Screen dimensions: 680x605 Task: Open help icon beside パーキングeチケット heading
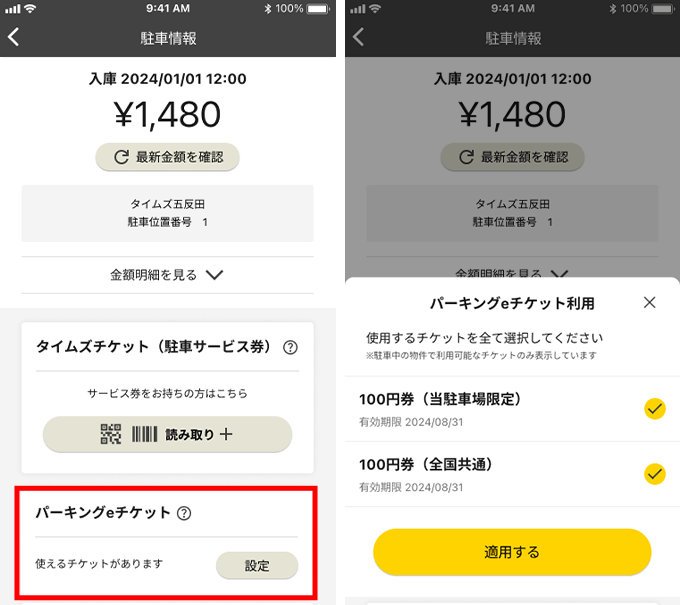[x=184, y=513]
